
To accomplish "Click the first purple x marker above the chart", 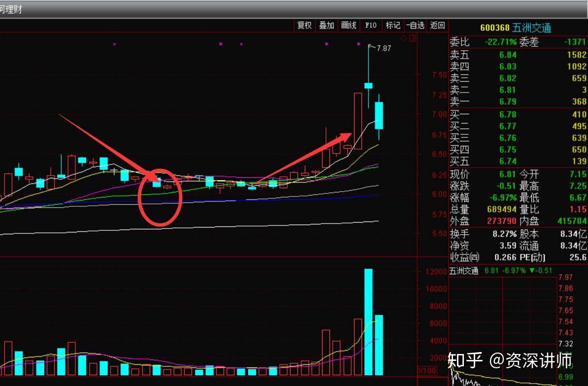I will [x=114, y=44].
